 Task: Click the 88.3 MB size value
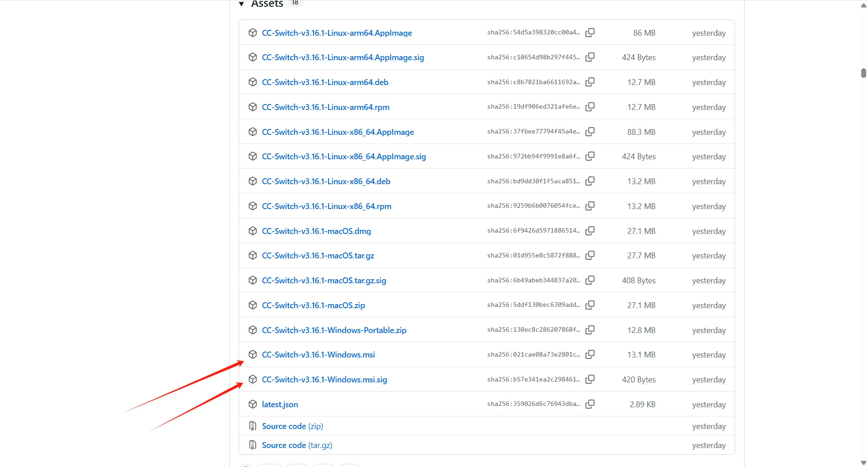pyautogui.click(x=641, y=132)
